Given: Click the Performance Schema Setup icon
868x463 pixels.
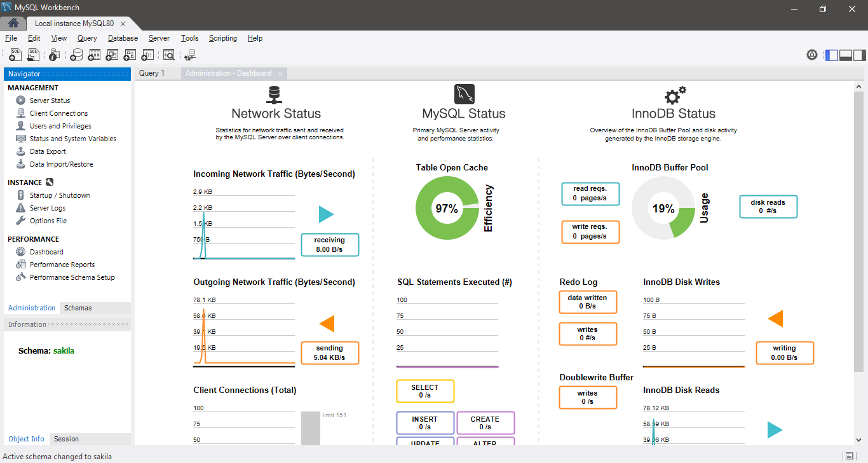Looking at the screenshot, I should pyautogui.click(x=21, y=277).
